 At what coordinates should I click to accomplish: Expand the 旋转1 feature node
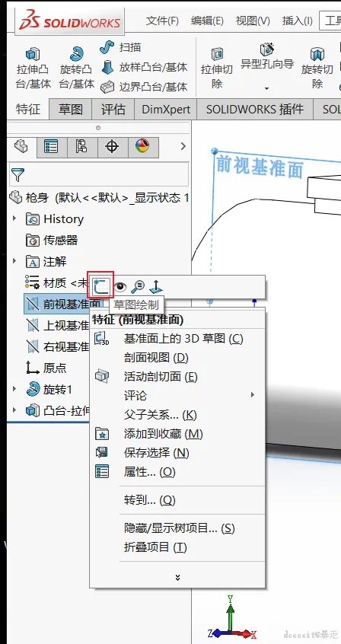tap(14, 388)
